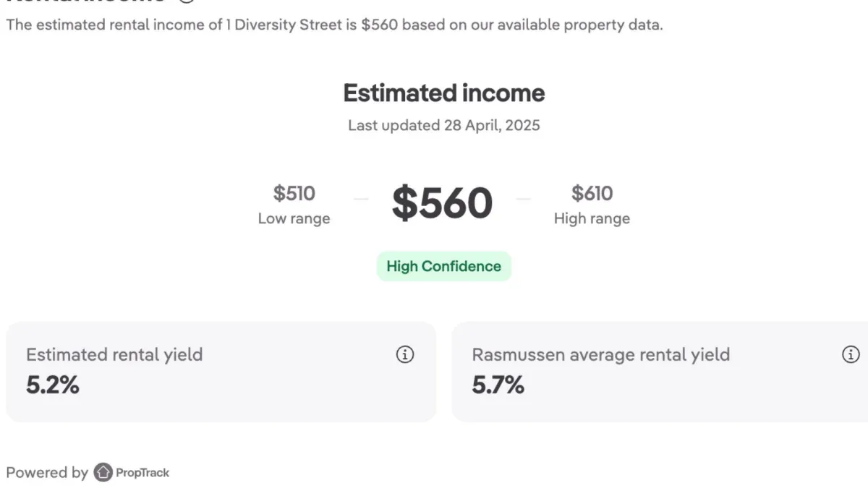Click the Estimated income heading

tap(443, 93)
